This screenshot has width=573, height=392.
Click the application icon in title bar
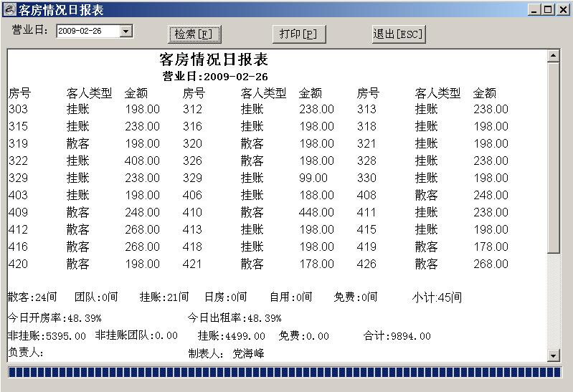(x=9, y=10)
